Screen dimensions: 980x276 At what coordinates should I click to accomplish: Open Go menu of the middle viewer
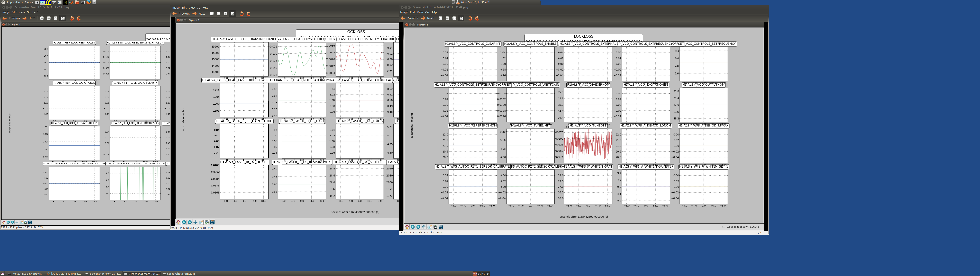[x=199, y=8]
